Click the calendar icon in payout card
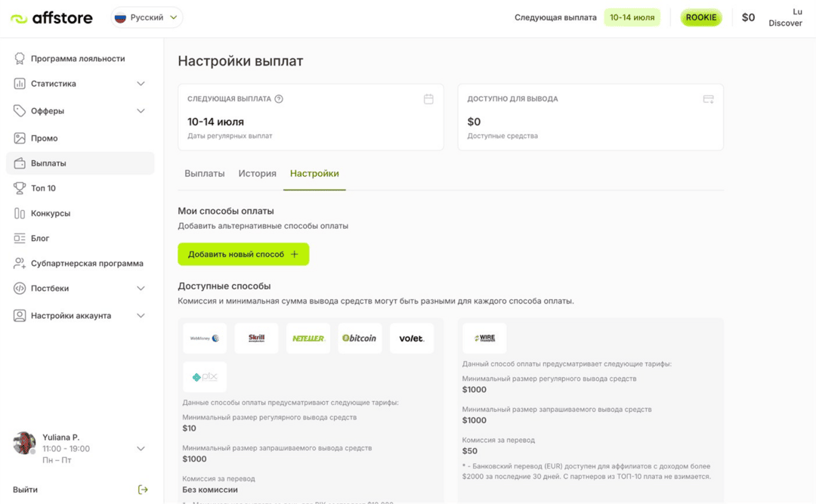The image size is (816, 504). pyautogui.click(x=428, y=99)
